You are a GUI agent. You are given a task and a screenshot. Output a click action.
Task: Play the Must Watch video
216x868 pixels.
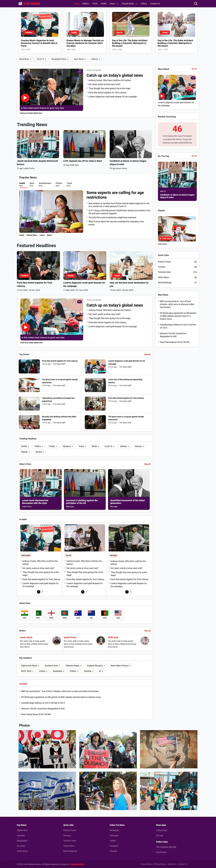coord(162,96)
